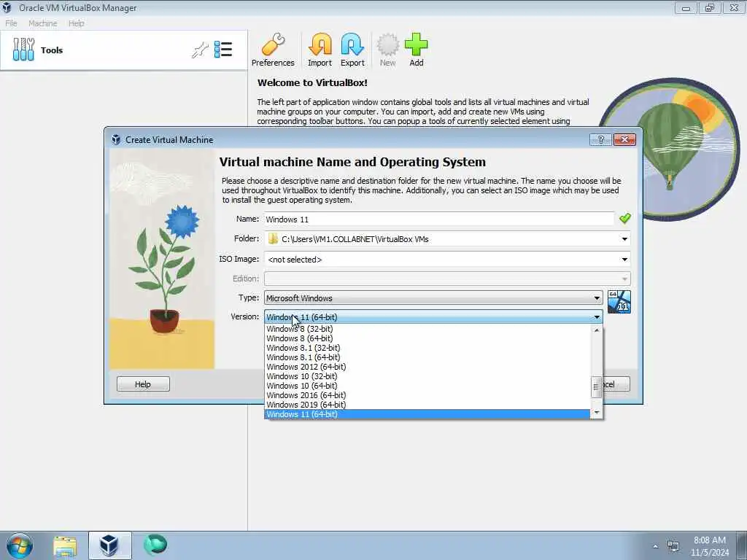Choose Windows 2019 (64-bit) option
This screenshot has width=747, height=560.
point(427,405)
